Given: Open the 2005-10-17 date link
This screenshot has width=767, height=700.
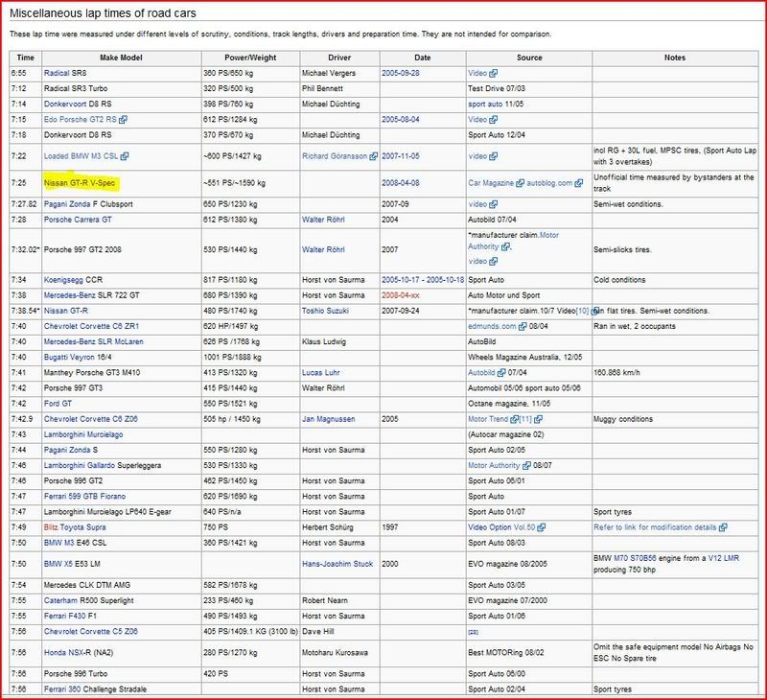Looking at the screenshot, I should pyautogui.click(x=400, y=280).
